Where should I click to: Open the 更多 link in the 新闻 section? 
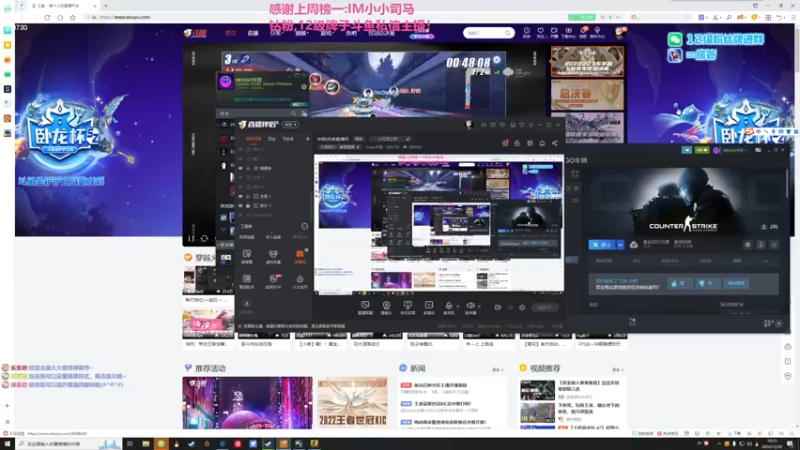coord(497,369)
